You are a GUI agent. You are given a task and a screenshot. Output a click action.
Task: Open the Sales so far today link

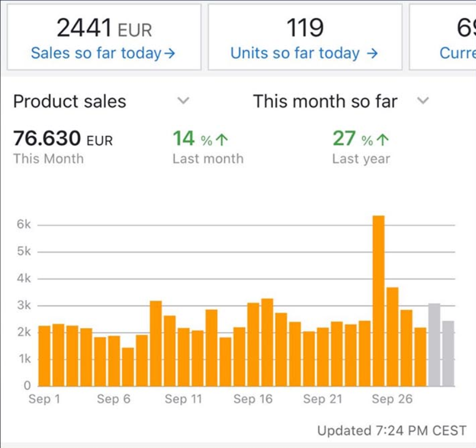coord(97,53)
